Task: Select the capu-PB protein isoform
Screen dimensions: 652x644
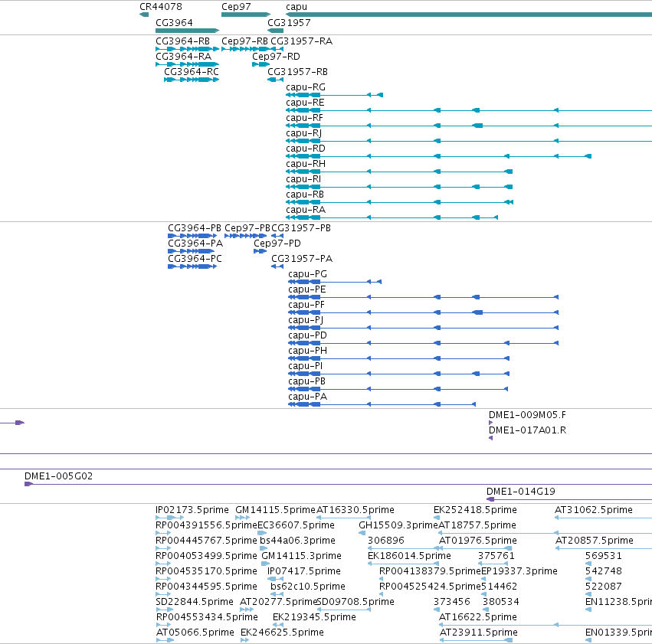Action: [x=398, y=390]
